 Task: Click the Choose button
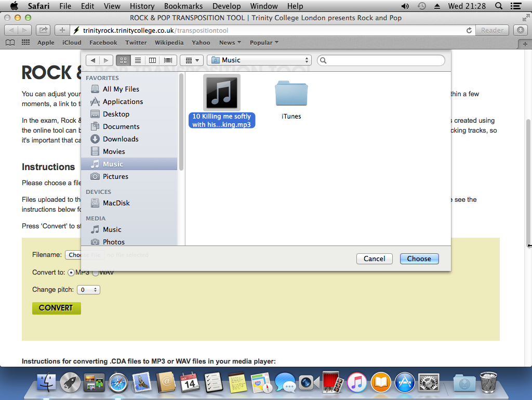(419, 259)
